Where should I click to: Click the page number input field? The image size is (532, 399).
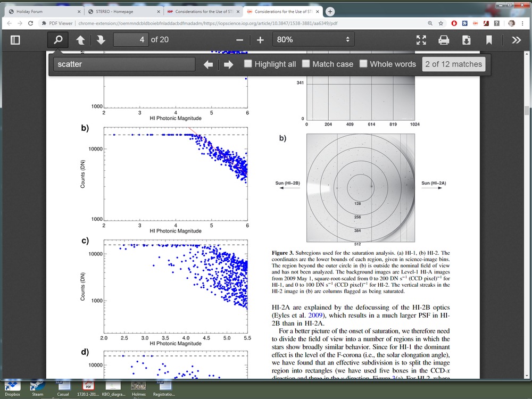coord(131,40)
